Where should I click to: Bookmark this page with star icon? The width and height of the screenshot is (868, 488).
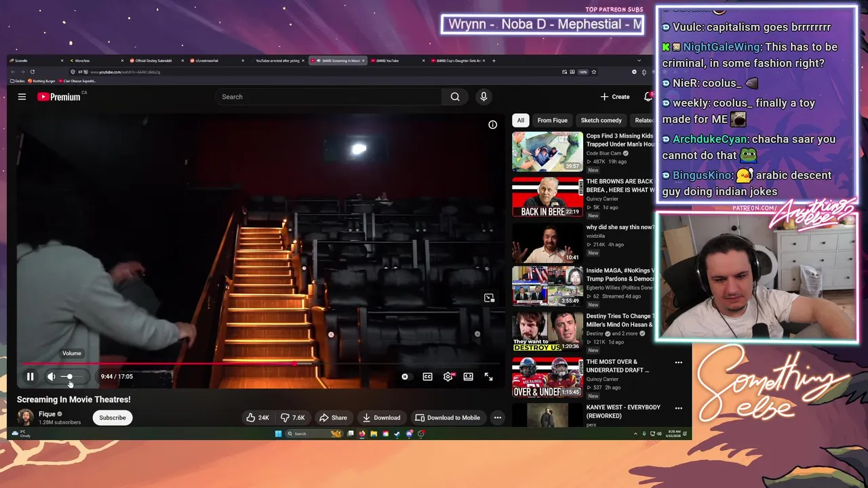tap(594, 72)
